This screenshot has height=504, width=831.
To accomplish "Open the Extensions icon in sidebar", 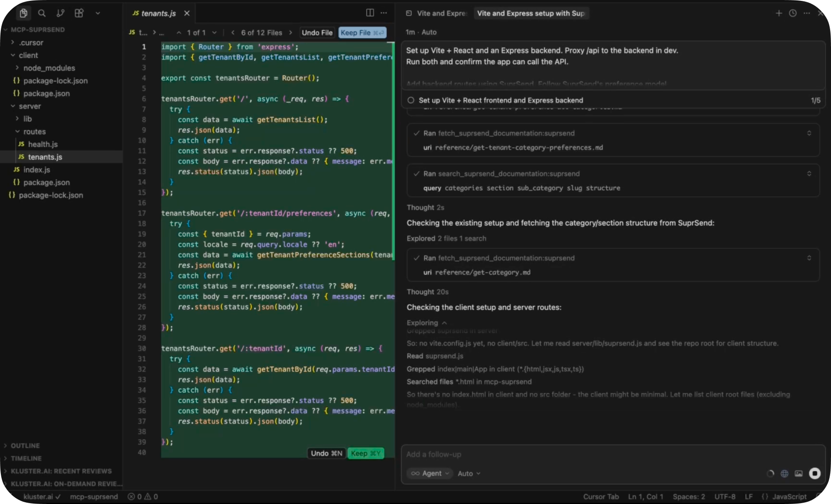I will [79, 13].
